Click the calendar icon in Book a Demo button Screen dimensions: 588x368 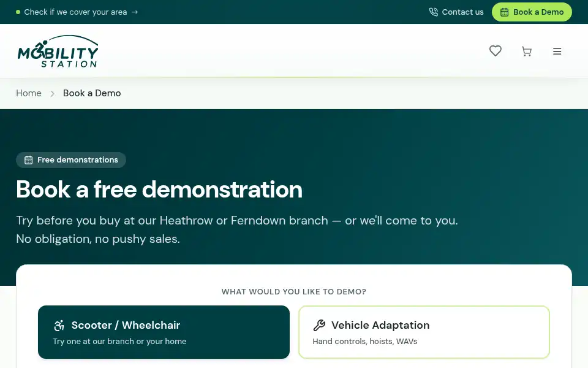pos(504,12)
